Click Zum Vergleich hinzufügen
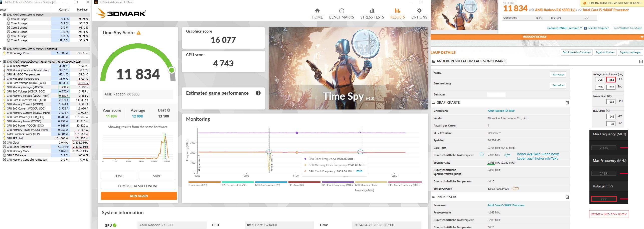Image resolution: width=644 pixels, height=229 pixels. pos(628,28)
